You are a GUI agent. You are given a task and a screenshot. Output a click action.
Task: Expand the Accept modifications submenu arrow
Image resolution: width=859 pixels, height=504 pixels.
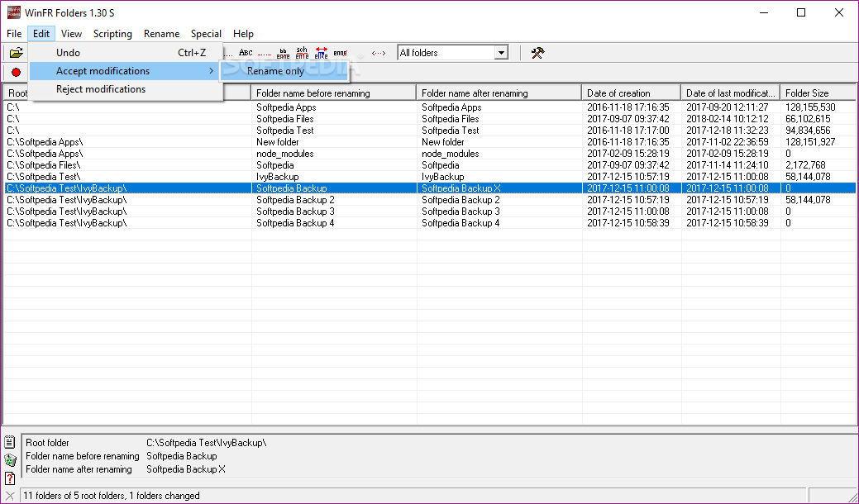(211, 71)
